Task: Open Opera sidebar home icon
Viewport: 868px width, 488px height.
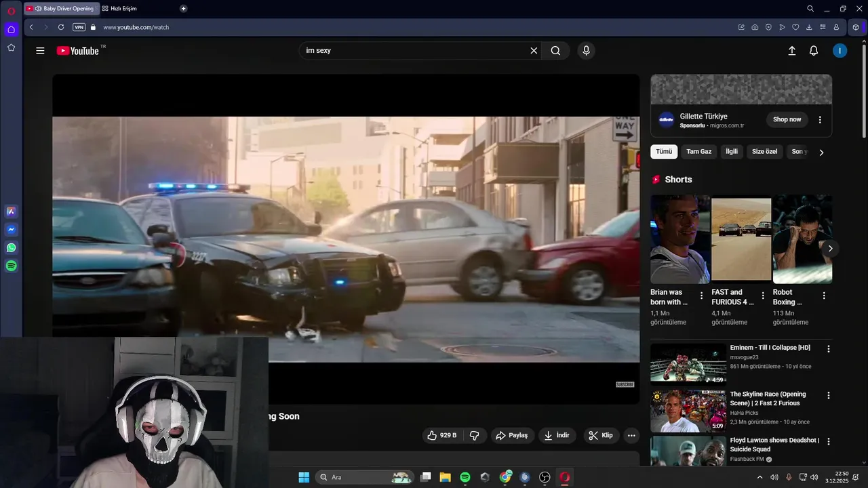Action: click(11, 29)
